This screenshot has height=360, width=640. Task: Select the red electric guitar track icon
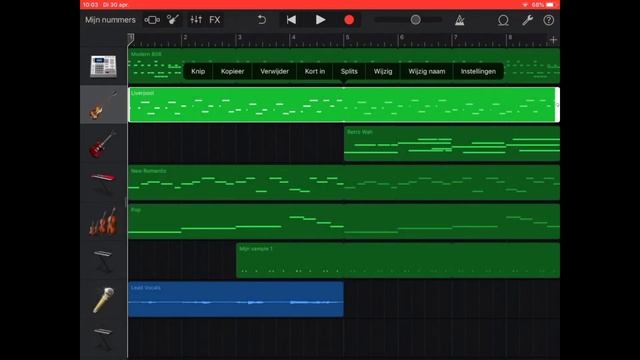103,144
